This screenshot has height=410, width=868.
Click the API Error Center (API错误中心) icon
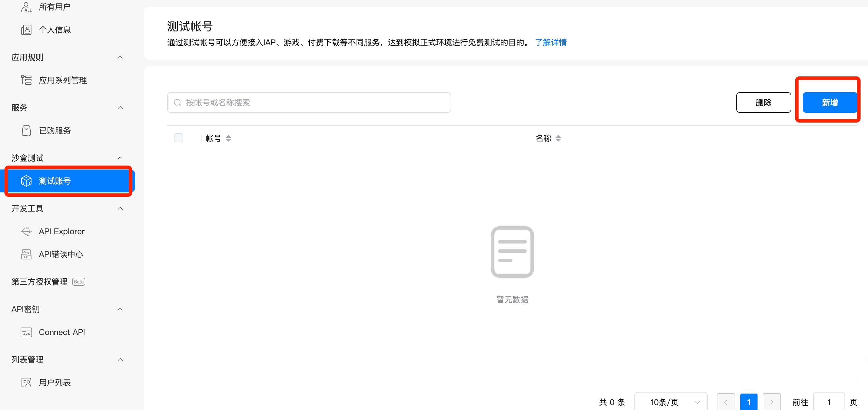[x=26, y=254]
